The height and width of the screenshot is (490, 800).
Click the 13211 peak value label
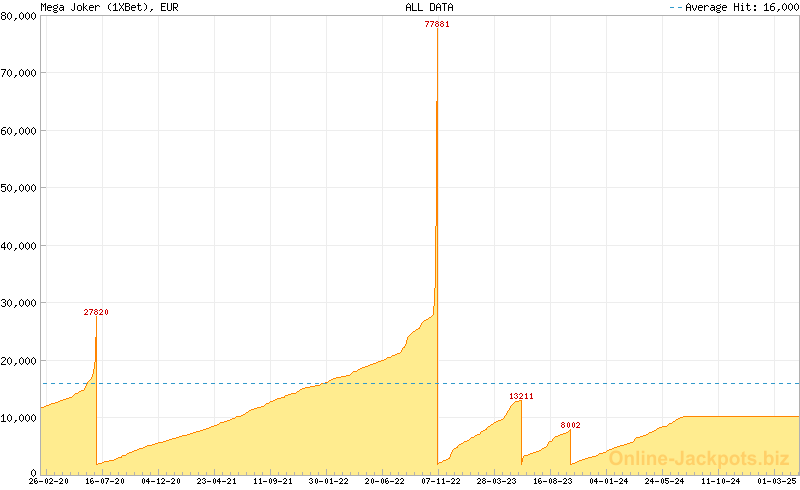tap(521, 396)
